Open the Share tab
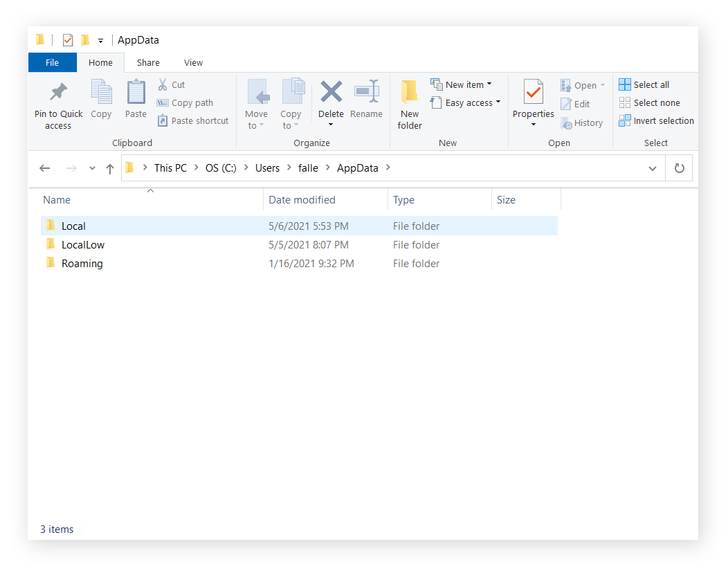The image size is (728, 571). 148,62
